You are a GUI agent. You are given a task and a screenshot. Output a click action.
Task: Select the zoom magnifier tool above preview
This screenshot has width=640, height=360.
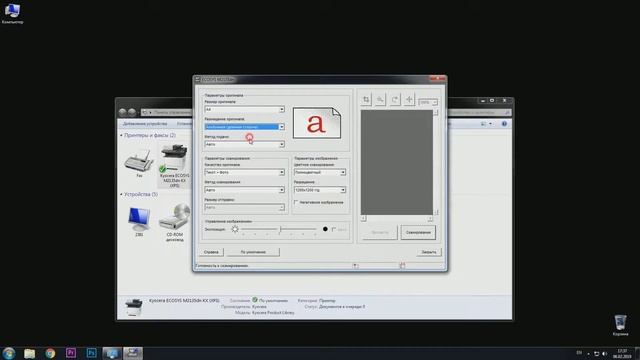(x=380, y=100)
